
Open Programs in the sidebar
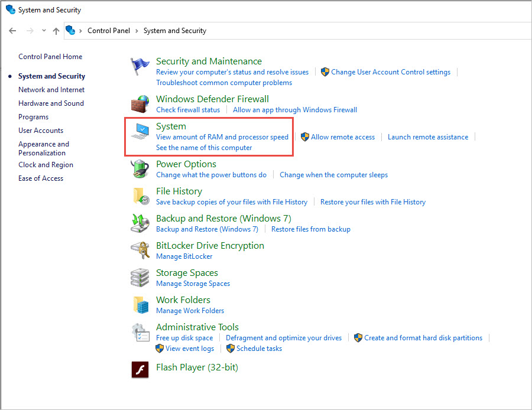point(33,117)
